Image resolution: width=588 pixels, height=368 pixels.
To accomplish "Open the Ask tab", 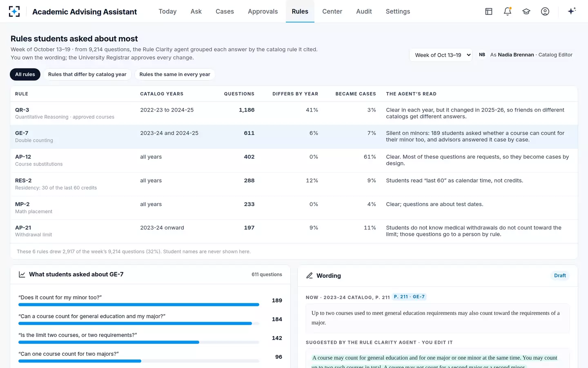I will 196,11.
